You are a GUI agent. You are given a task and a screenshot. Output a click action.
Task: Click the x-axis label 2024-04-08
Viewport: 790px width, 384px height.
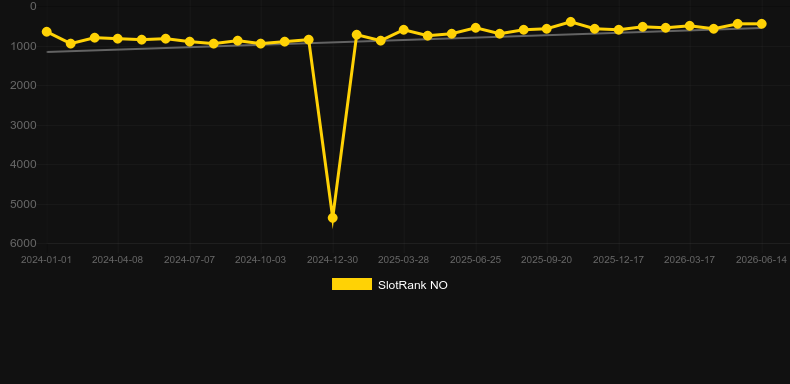click(x=117, y=260)
